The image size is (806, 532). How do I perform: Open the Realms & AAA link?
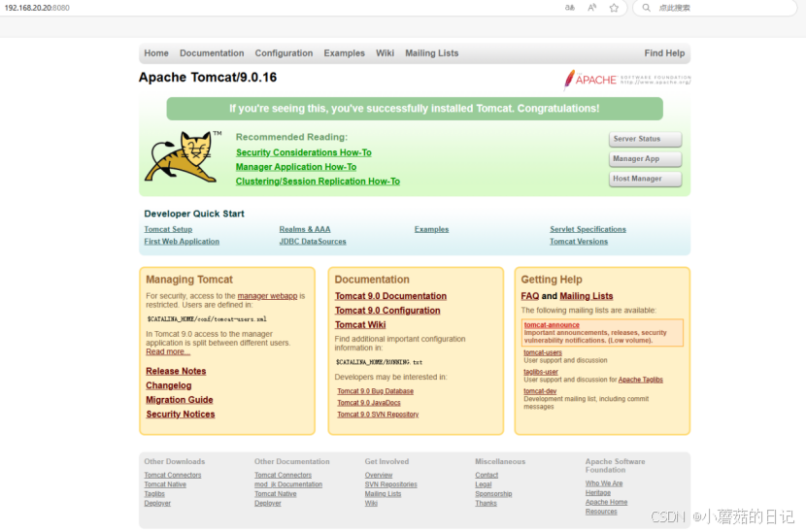click(x=305, y=229)
